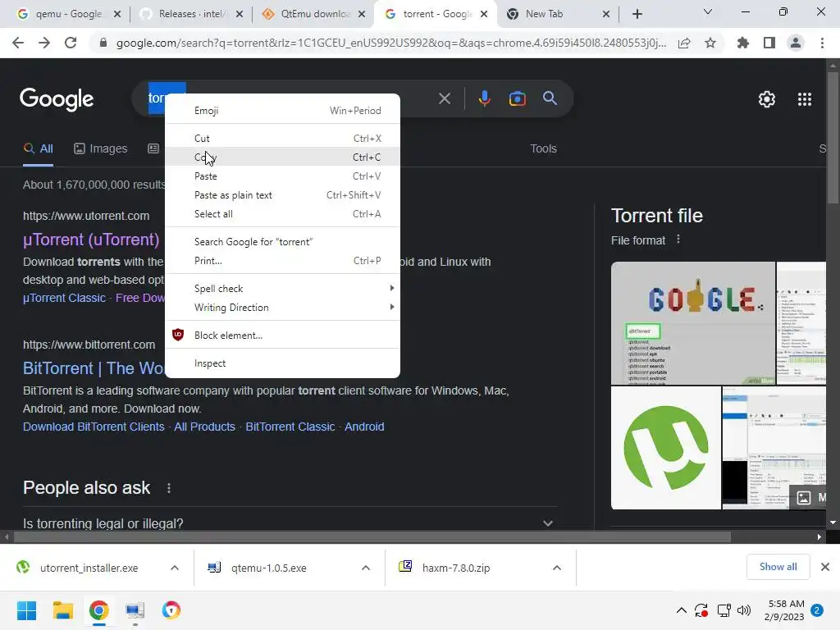The width and height of the screenshot is (840, 630).
Task: Switch to QtEmu download tab
Action: point(314,14)
